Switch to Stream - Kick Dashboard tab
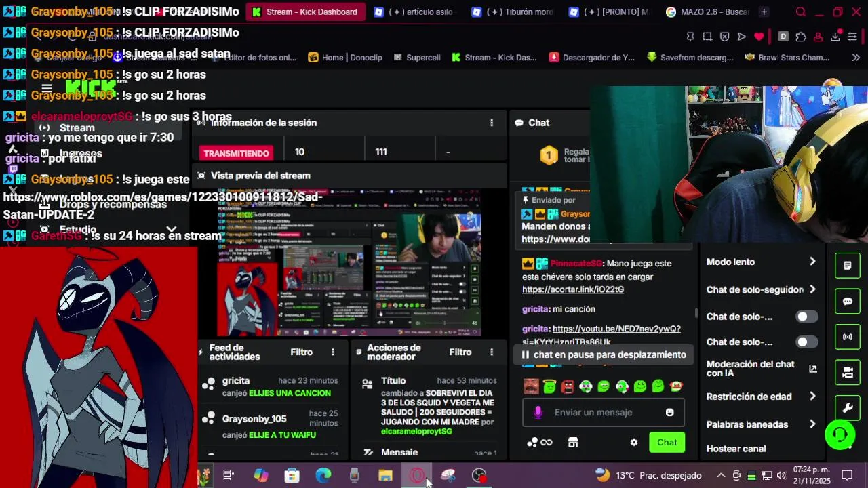868x488 pixels. [305, 12]
